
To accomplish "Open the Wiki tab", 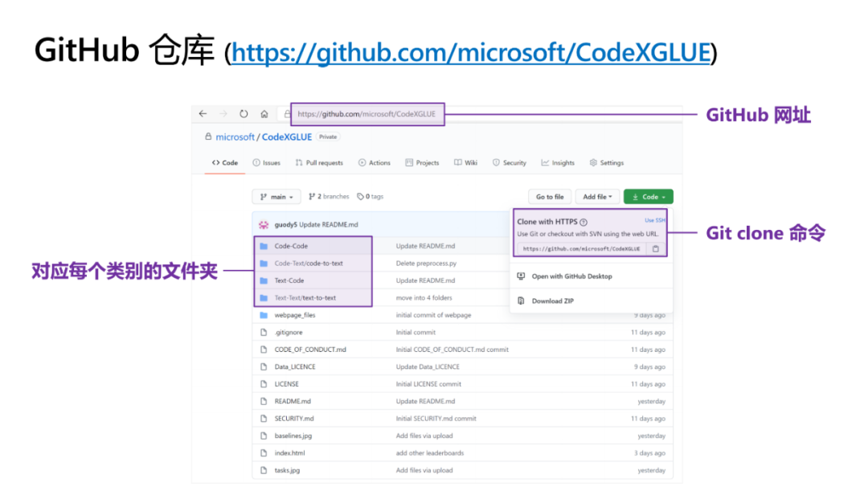I will click(465, 163).
